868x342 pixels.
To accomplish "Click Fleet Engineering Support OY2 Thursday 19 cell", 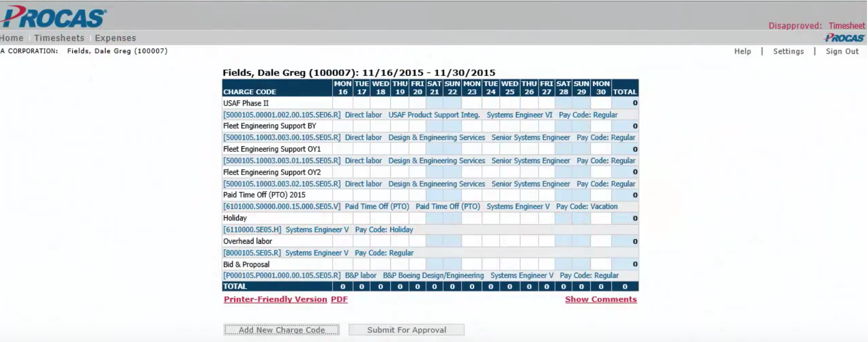I will coord(400,172).
